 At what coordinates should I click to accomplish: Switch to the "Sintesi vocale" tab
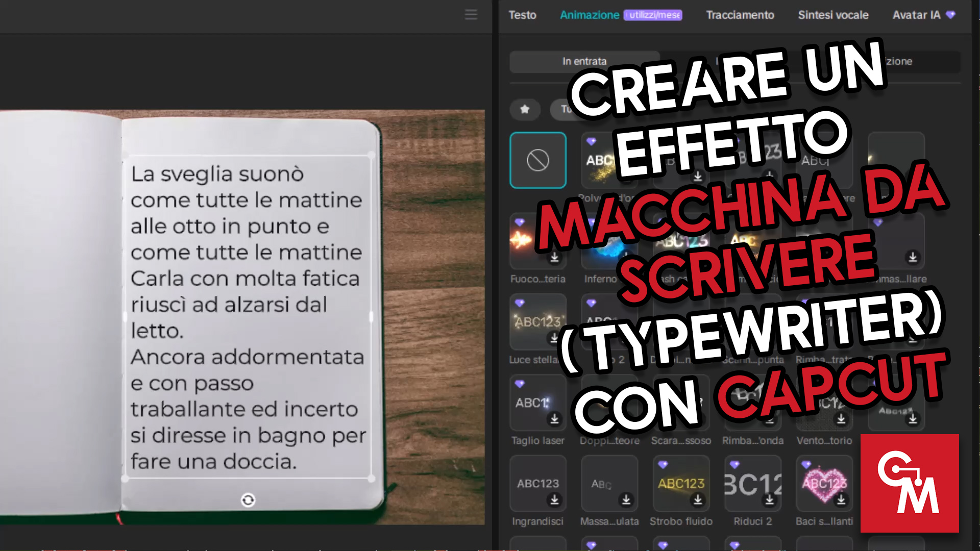coord(833,15)
